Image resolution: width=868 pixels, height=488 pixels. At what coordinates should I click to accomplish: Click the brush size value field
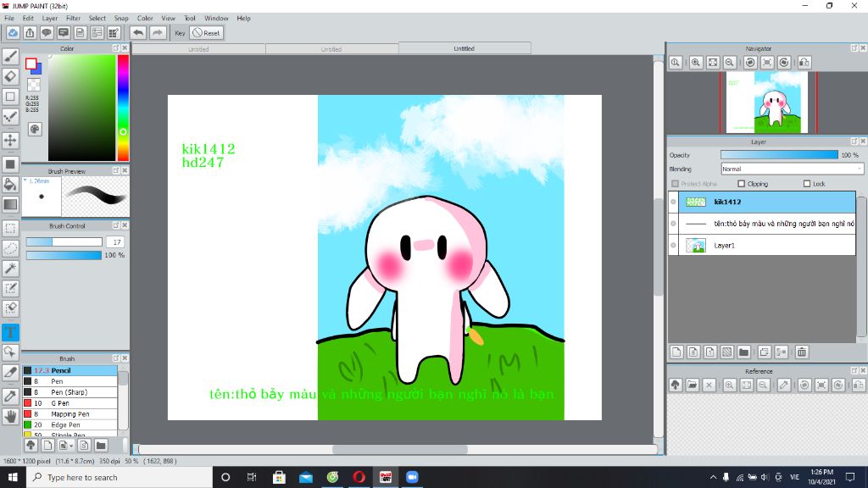pyautogui.click(x=115, y=241)
